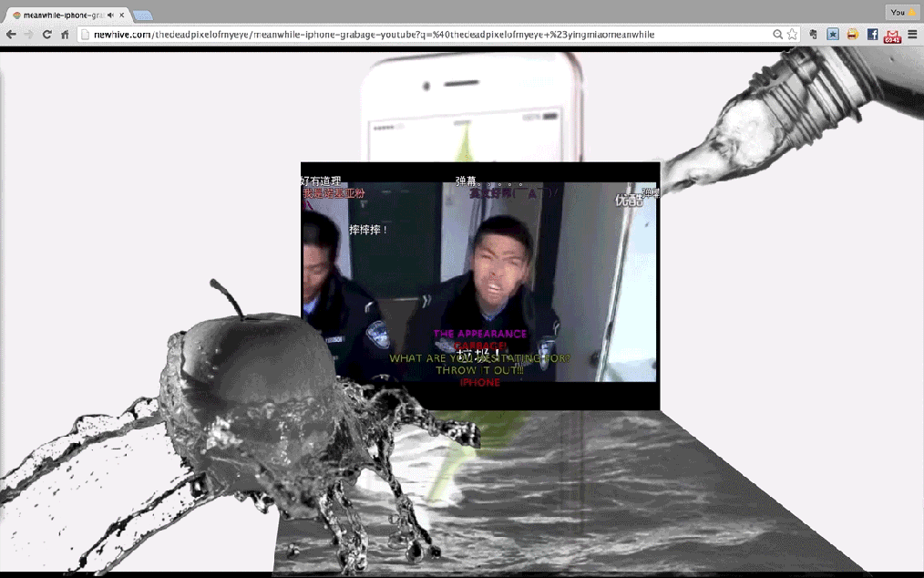924x578 pixels.
Task: Reload the newhive page
Action: click(47, 35)
